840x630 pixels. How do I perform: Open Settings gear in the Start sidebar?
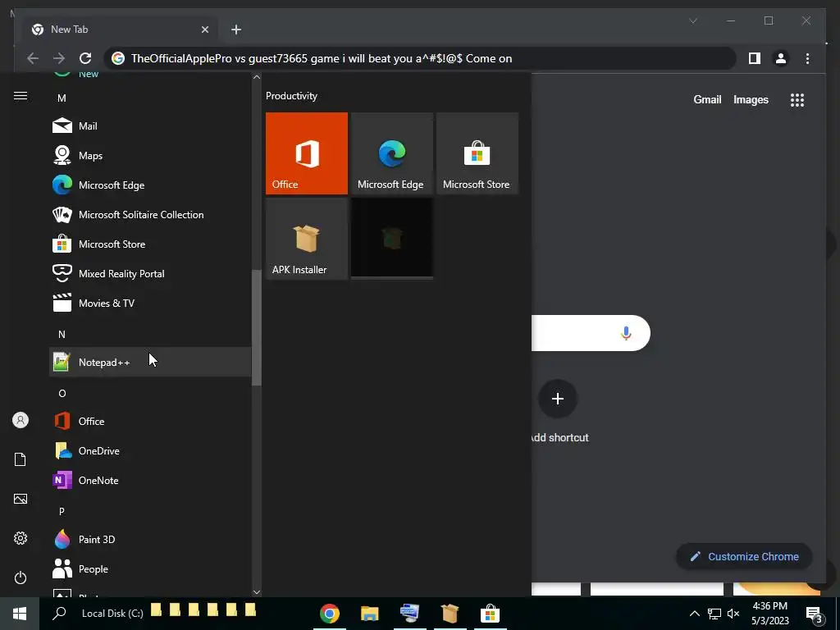point(21,538)
